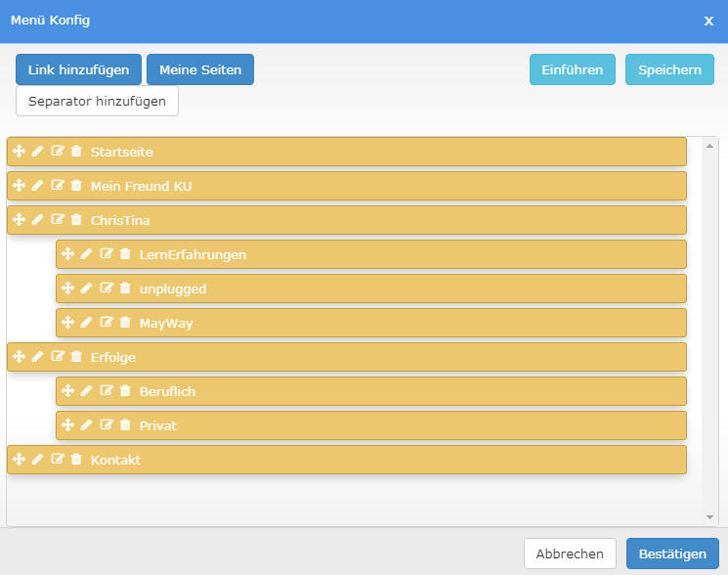
Task: Open Meine Seiten
Action: (x=199, y=69)
